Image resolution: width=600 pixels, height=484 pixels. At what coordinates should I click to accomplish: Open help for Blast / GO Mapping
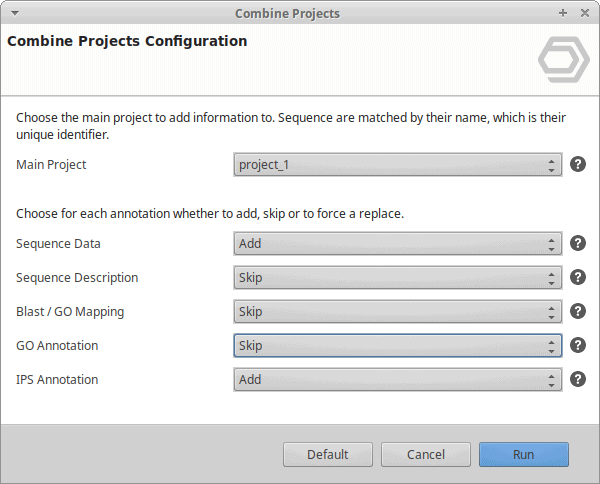coord(578,311)
